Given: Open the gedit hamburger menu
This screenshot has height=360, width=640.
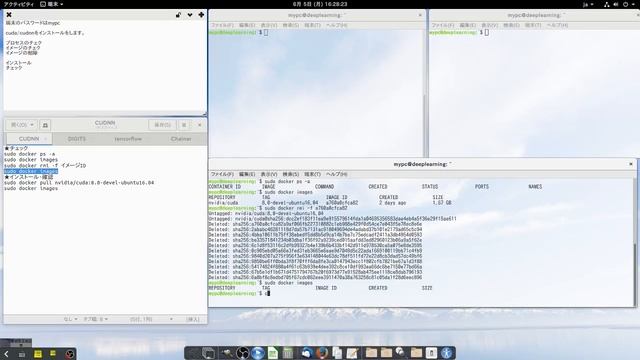Looking at the screenshot, I should tap(184, 125).
